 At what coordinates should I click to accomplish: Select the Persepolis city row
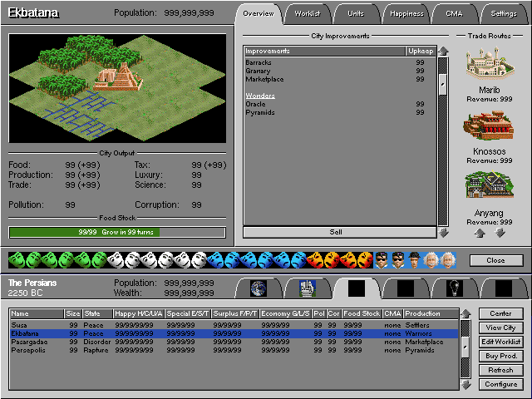pos(234,350)
